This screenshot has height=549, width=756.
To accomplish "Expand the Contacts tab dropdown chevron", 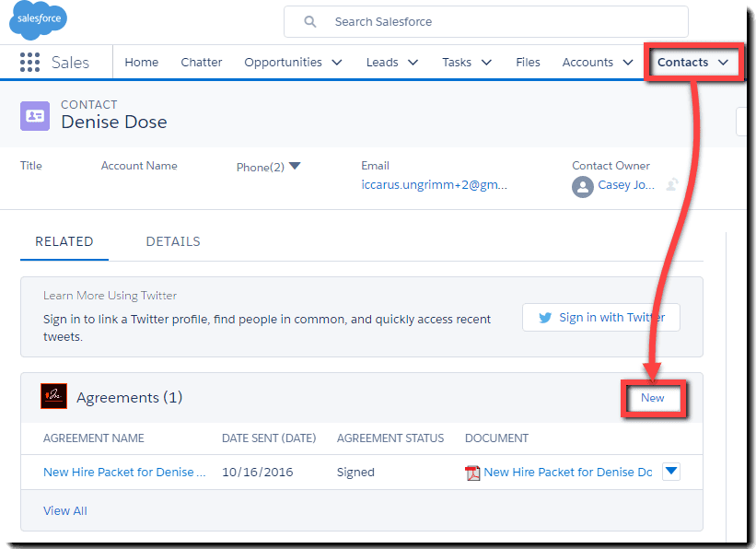I will pos(723,63).
